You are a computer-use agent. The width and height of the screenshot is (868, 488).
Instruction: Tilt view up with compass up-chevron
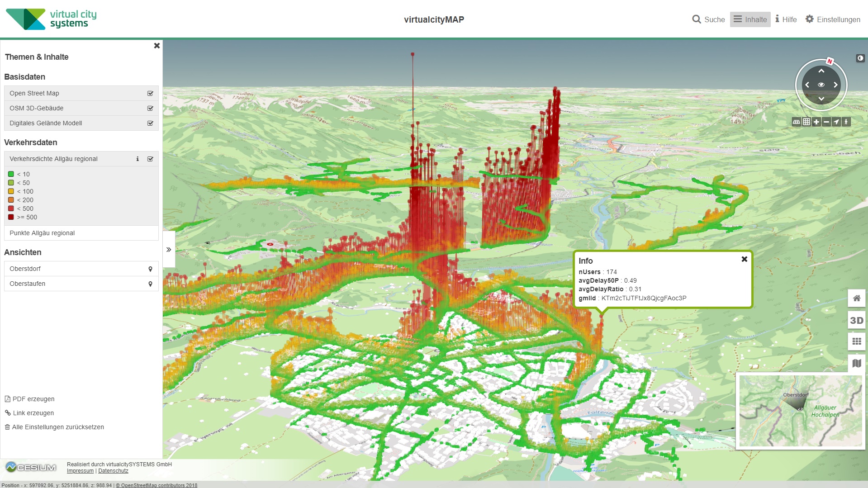coord(821,71)
